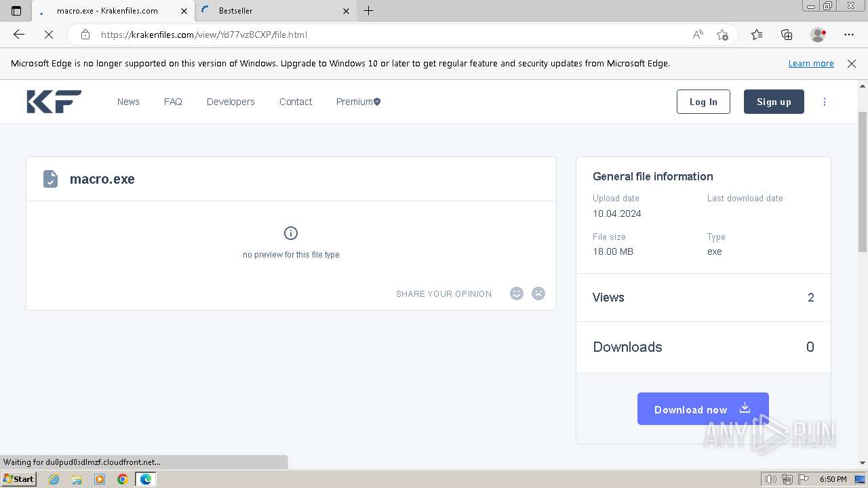
Task: Open the browser tab actions menu icon
Action: pos(16,11)
